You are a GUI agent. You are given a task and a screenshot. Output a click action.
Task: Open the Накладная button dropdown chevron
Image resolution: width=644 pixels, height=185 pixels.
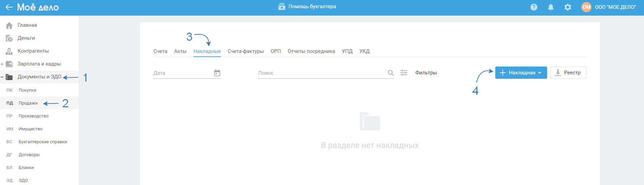(540, 73)
